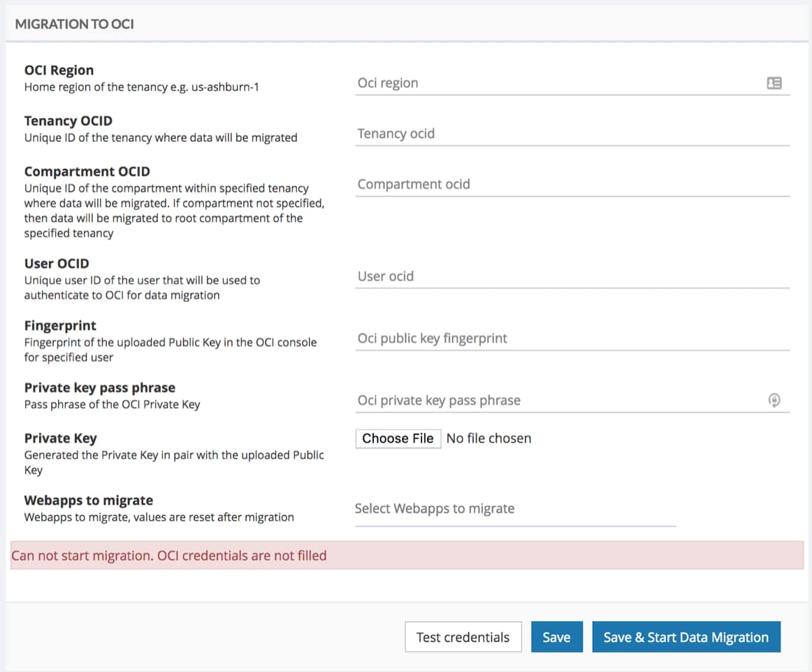
Task: Click the password manager icon in the pass phrase field
Action: coord(774,400)
